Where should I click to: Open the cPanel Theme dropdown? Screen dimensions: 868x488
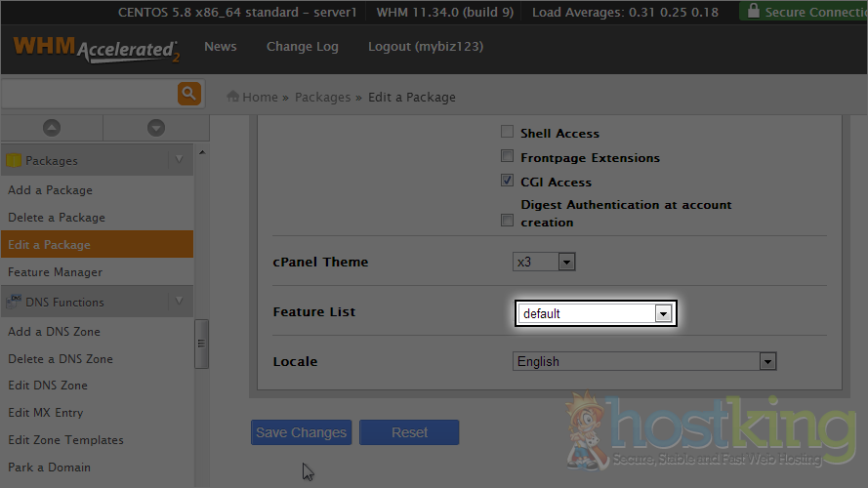point(544,262)
